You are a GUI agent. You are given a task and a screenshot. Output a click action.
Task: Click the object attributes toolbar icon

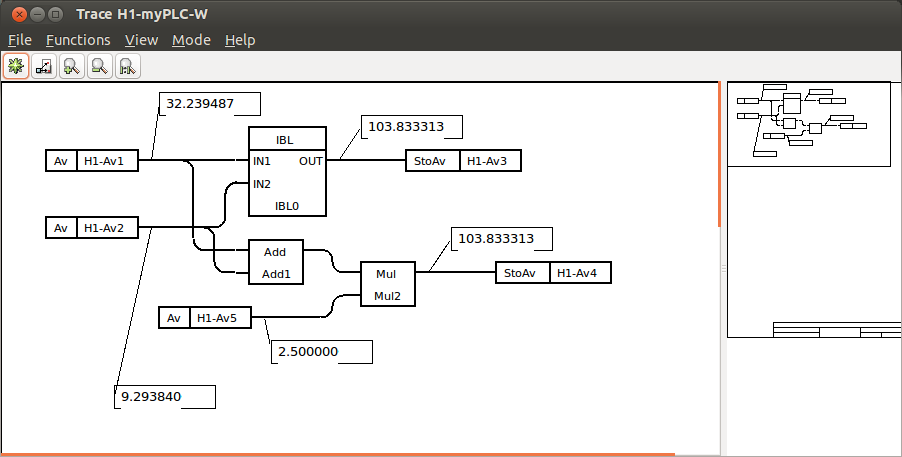pyautogui.click(x=44, y=66)
